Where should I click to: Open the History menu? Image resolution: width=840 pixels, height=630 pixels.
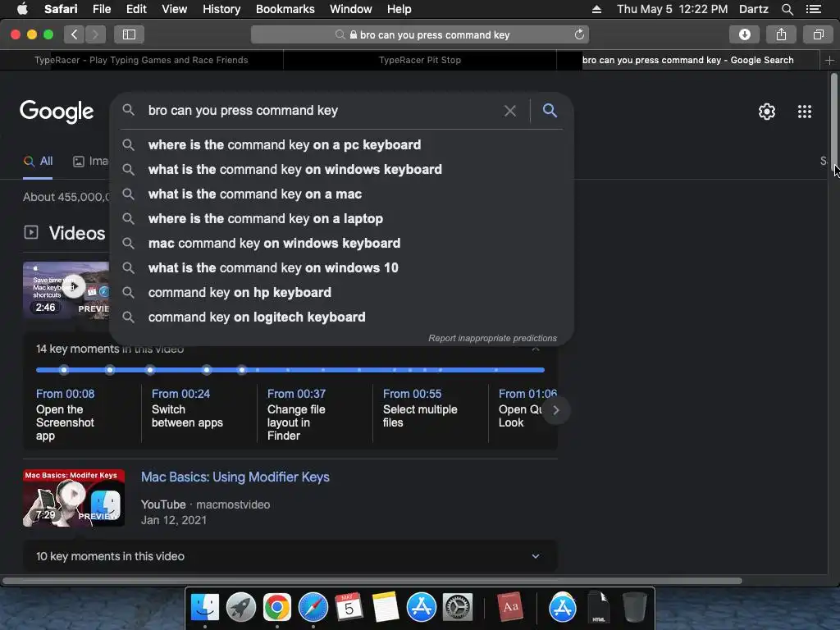coord(221,9)
